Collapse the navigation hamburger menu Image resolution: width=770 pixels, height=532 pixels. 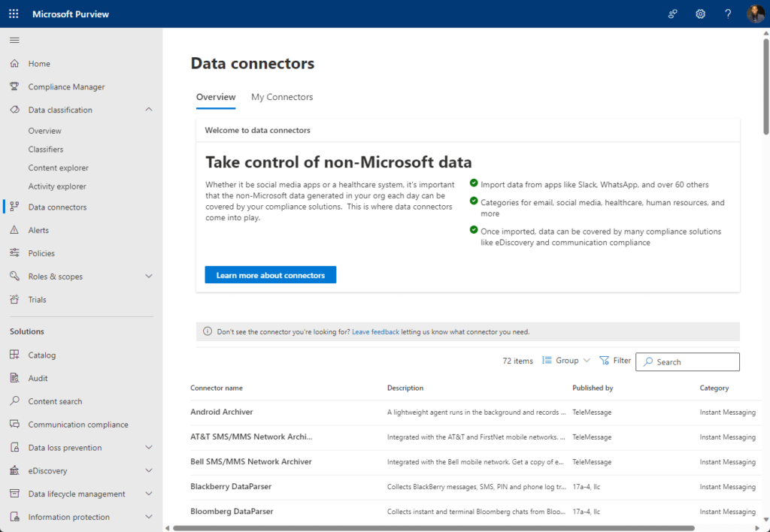pyautogui.click(x=15, y=41)
